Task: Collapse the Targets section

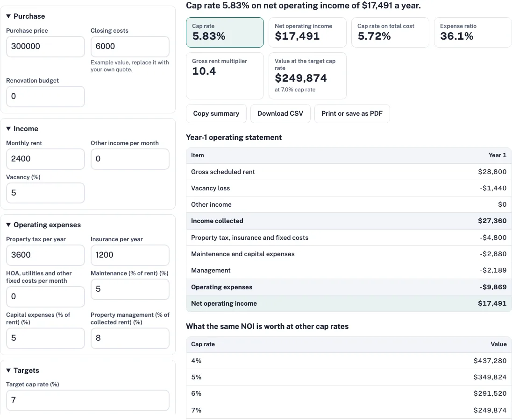Action: coord(22,371)
